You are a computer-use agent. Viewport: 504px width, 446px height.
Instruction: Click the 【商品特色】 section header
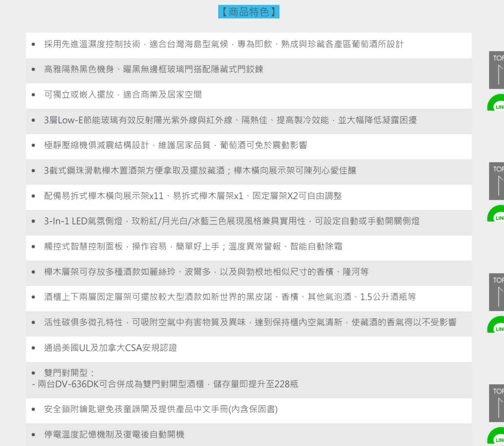[x=249, y=12]
